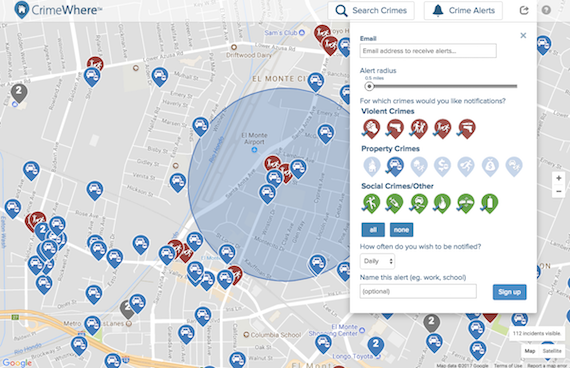Select the Sam's Club map label

click(281, 33)
